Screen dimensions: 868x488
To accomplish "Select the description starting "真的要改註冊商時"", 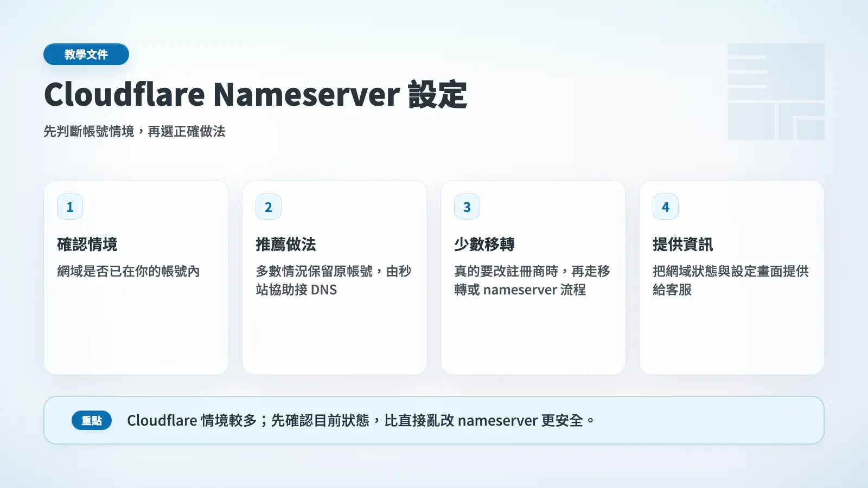I will (x=532, y=280).
